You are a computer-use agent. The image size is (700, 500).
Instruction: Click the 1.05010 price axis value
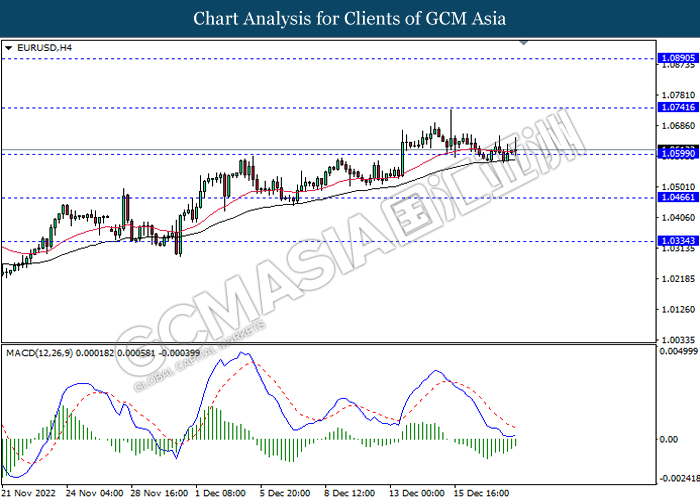679,187
